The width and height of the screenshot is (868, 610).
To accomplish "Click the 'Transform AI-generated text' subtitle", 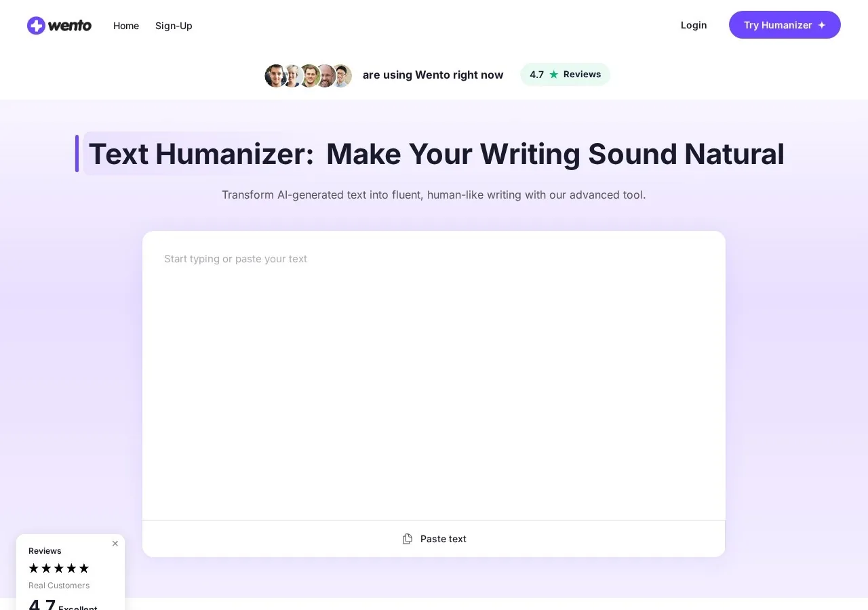I will pos(434,195).
